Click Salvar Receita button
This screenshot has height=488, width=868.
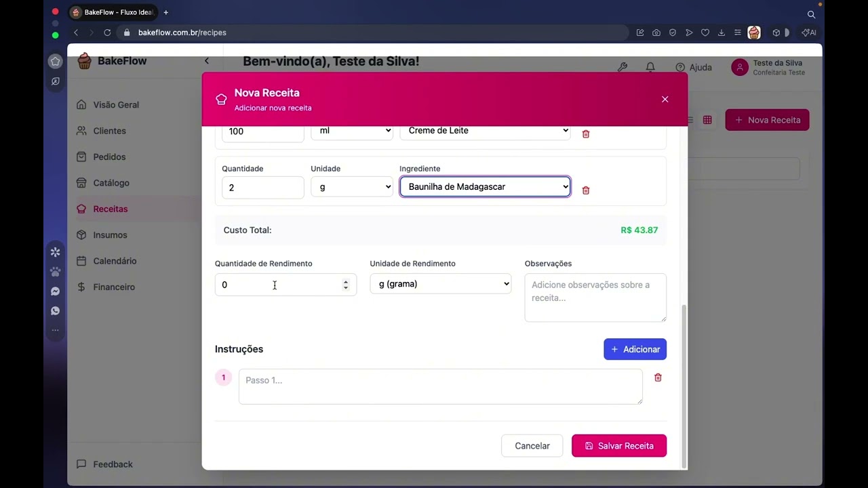pyautogui.click(x=619, y=446)
